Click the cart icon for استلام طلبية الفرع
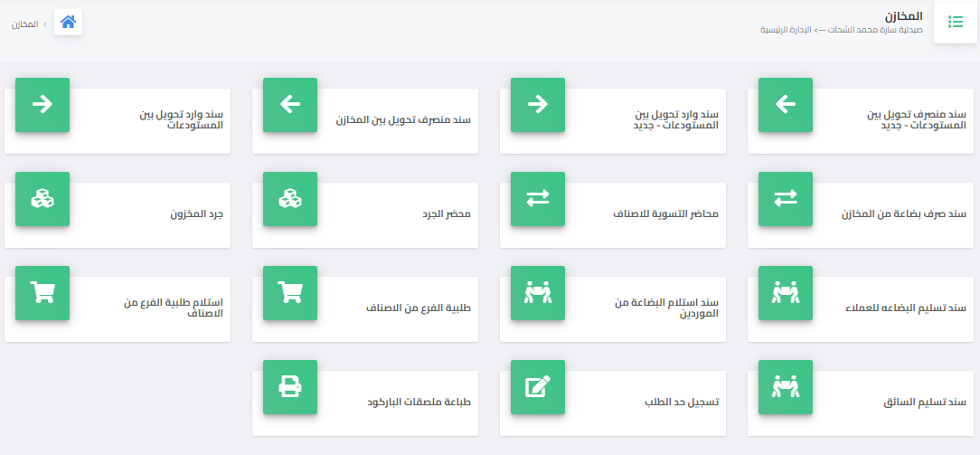Image resolution: width=980 pixels, height=455 pixels. tap(42, 293)
